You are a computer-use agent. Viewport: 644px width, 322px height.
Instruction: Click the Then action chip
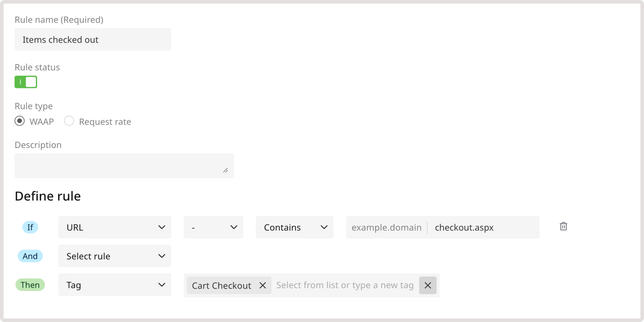30,285
